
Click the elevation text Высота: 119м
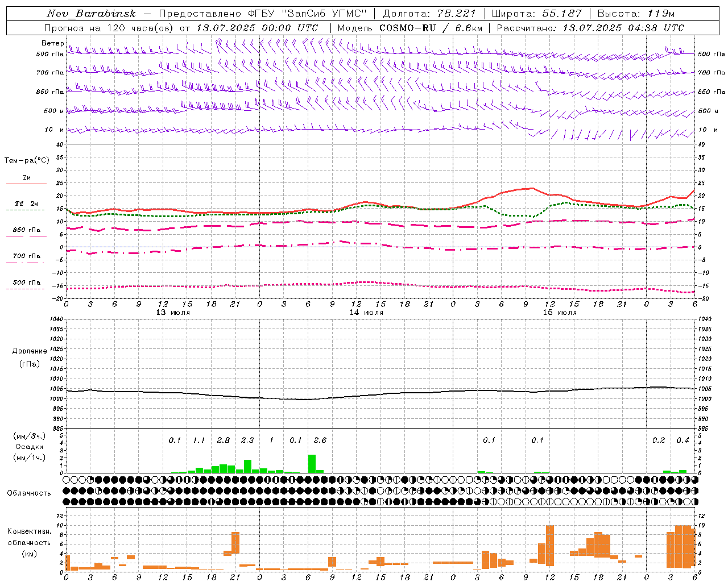636,14
